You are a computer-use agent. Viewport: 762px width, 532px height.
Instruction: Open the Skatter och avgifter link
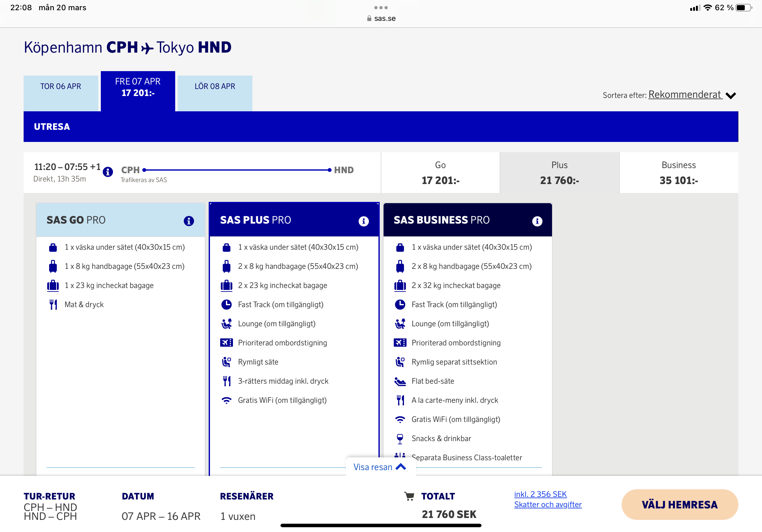548,504
